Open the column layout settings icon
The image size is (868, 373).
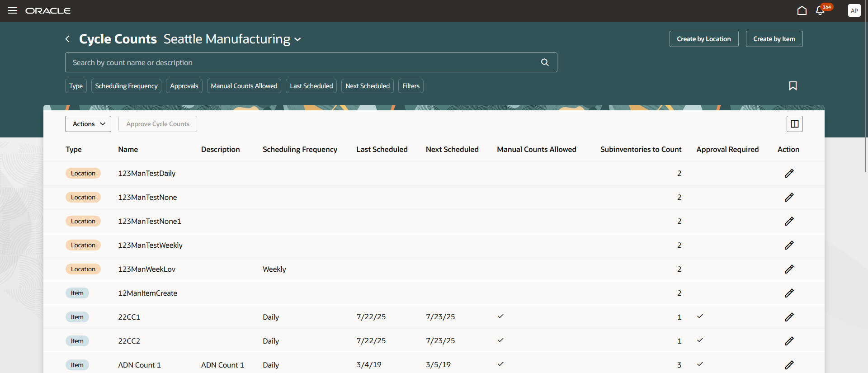pos(794,124)
